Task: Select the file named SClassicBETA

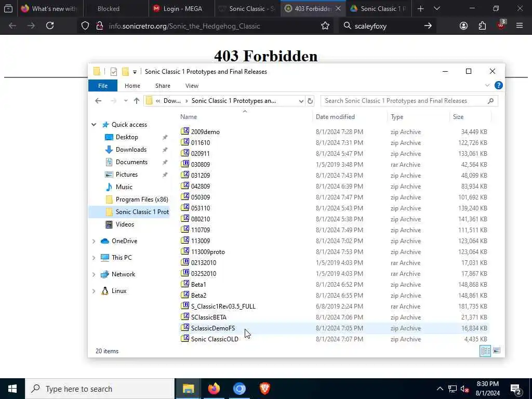Action: (x=209, y=317)
